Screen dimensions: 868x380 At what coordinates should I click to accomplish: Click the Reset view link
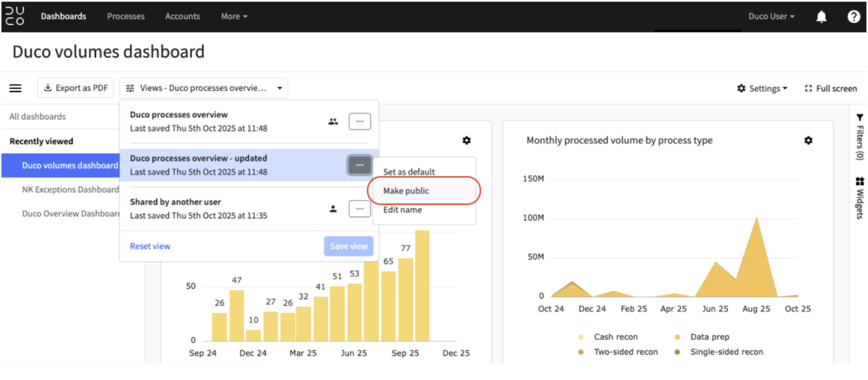(x=150, y=246)
